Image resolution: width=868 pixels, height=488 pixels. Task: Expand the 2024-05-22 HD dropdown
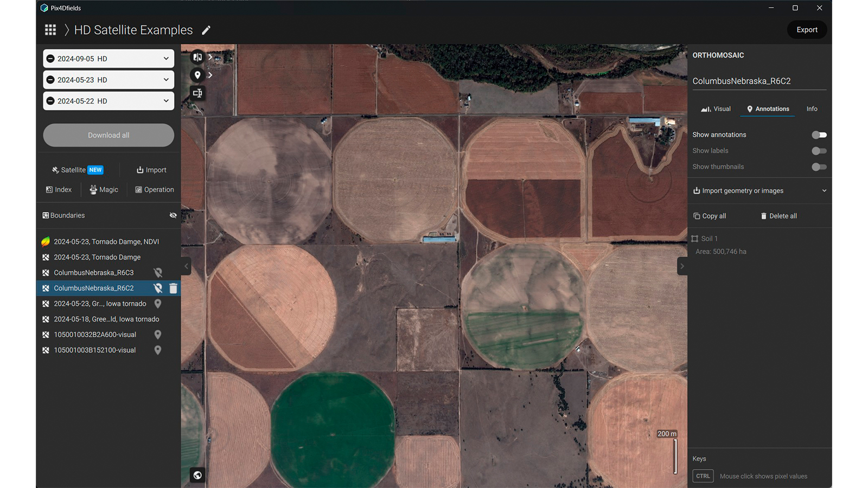tap(166, 101)
